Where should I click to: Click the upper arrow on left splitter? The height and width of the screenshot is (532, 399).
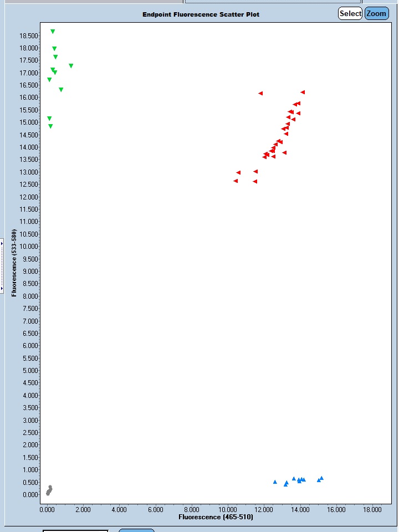tap(2, 243)
